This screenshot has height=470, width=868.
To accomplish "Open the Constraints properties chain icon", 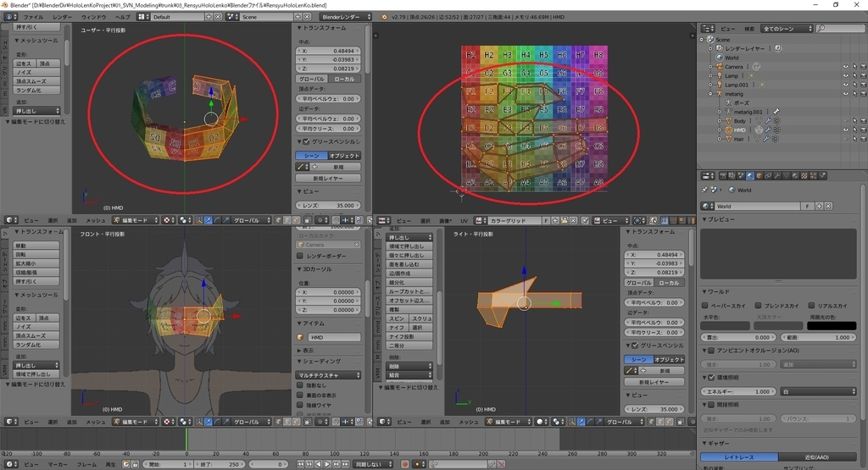I will pyautogui.click(x=768, y=176).
